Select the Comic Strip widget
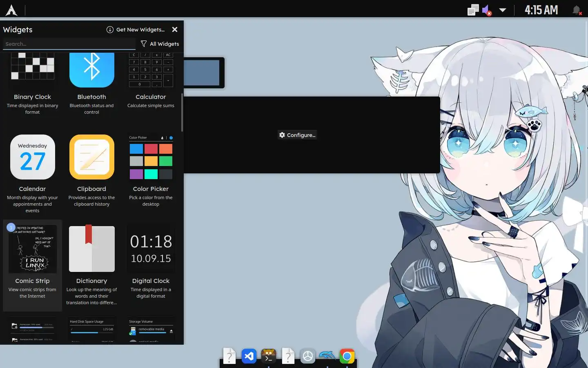Image resolution: width=588 pixels, height=368 pixels. [x=32, y=265]
